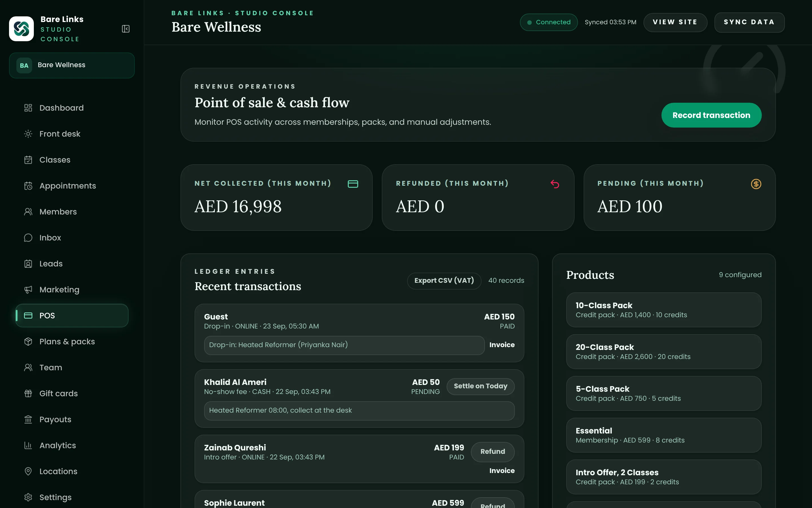Click the Team people icon
Image resolution: width=812 pixels, height=508 pixels.
tap(28, 367)
